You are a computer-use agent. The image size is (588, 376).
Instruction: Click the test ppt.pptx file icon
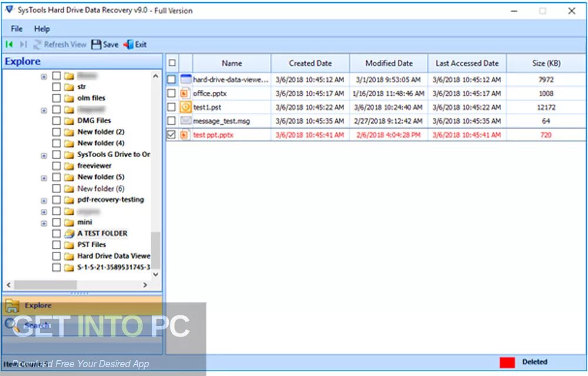185,135
